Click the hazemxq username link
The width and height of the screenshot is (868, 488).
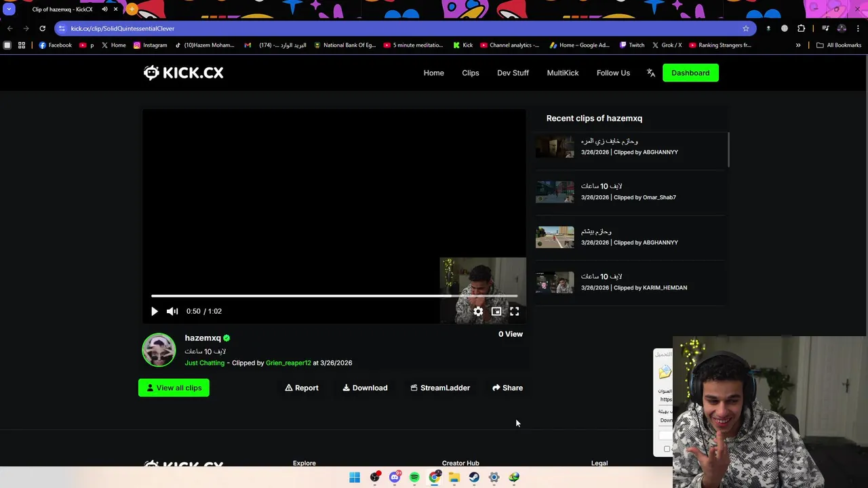pos(203,338)
